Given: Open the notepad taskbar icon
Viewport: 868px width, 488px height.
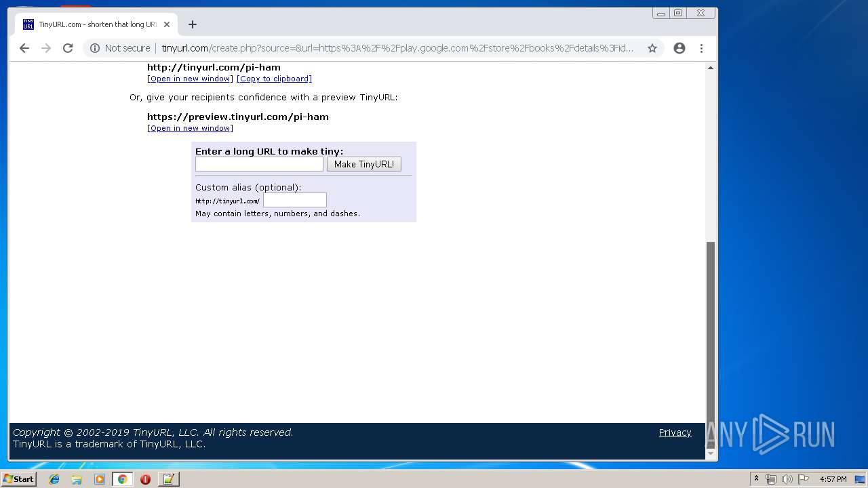Looking at the screenshot, I should tap(168, 479).
